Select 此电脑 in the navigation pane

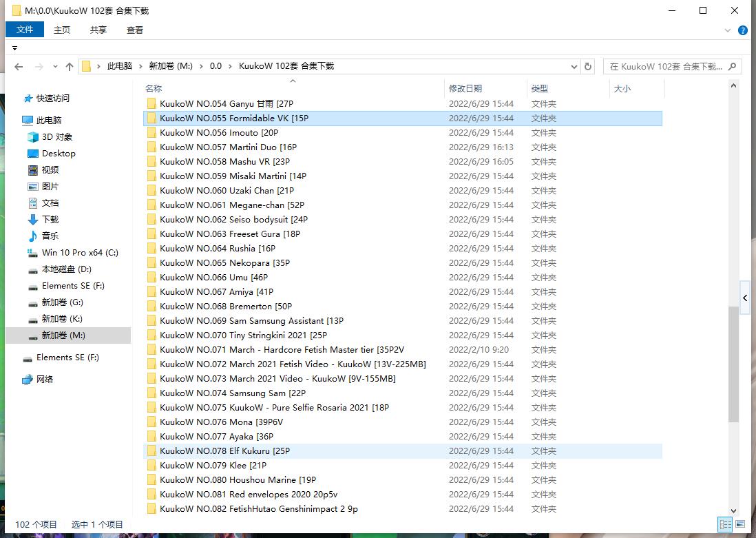coord(49,120)
